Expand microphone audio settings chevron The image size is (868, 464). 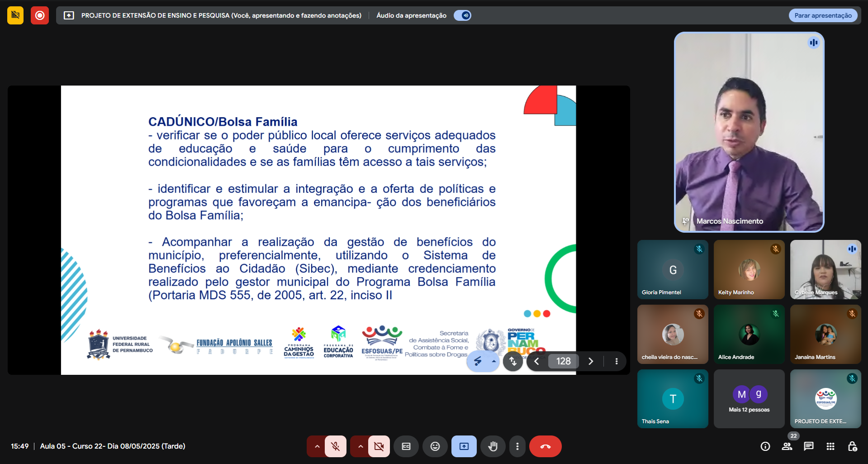tap(317, 446)
